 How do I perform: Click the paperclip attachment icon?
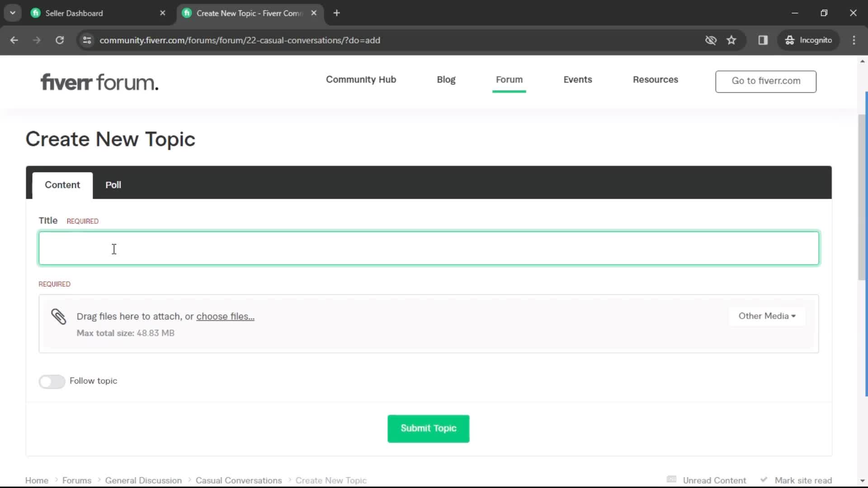pyautogui.click(x=59, y=316)
